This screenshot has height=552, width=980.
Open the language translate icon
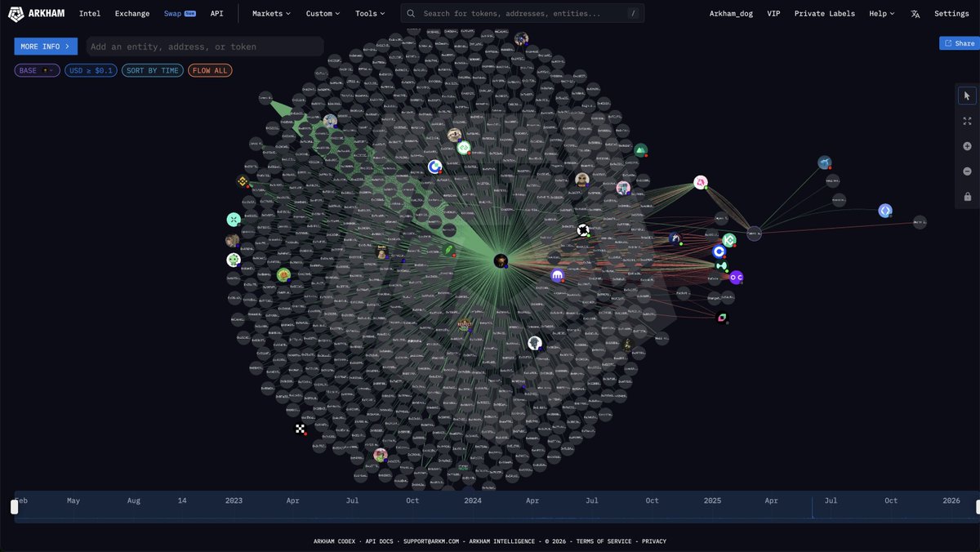[915, 14]
